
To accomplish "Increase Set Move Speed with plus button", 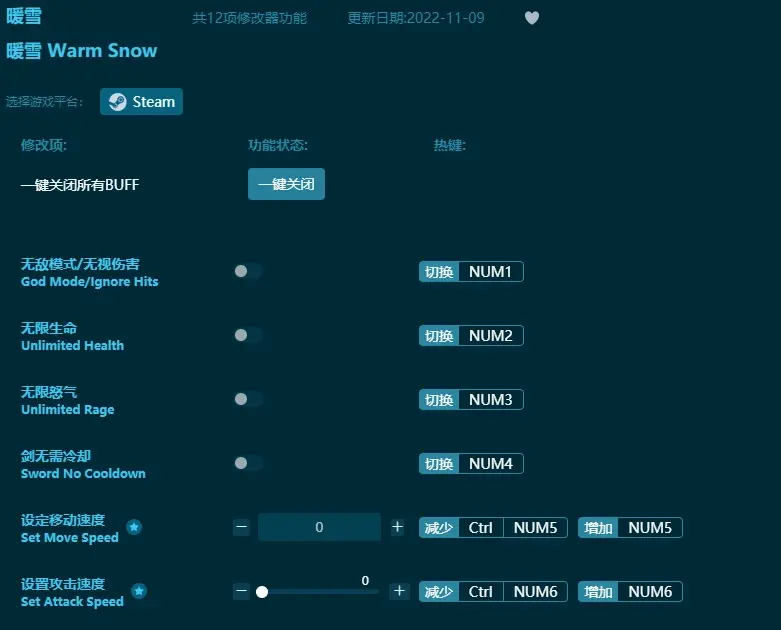I will pos(397,527).
